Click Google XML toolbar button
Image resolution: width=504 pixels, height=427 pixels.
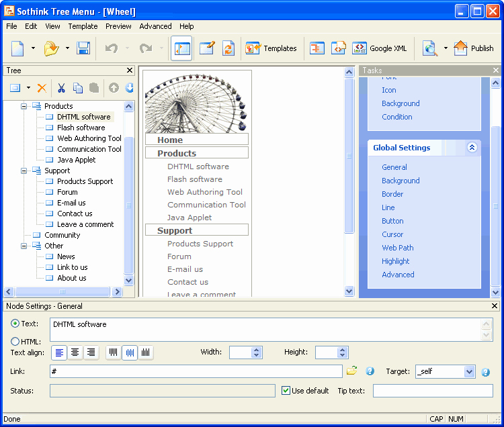click(380, 48)
